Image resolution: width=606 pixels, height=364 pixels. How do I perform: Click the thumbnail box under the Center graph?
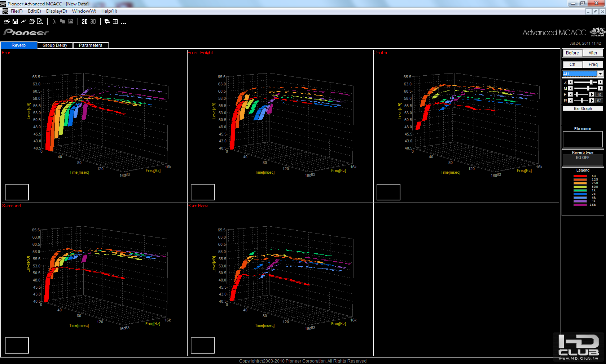tap(388, 192)
